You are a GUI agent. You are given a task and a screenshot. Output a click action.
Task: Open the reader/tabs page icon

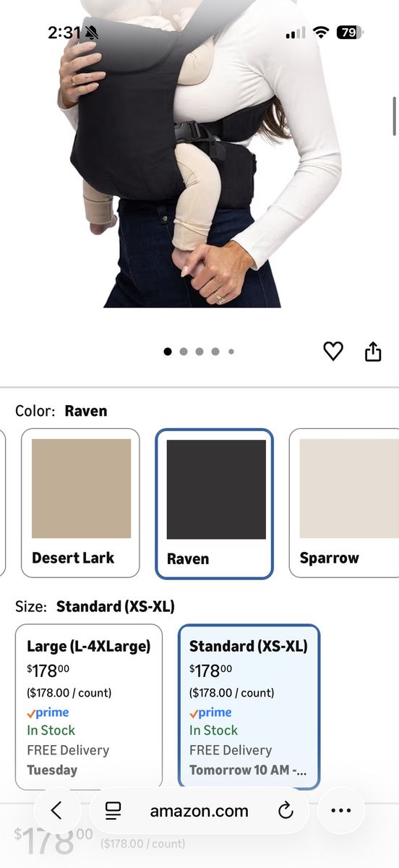click(x=113, y=811)
